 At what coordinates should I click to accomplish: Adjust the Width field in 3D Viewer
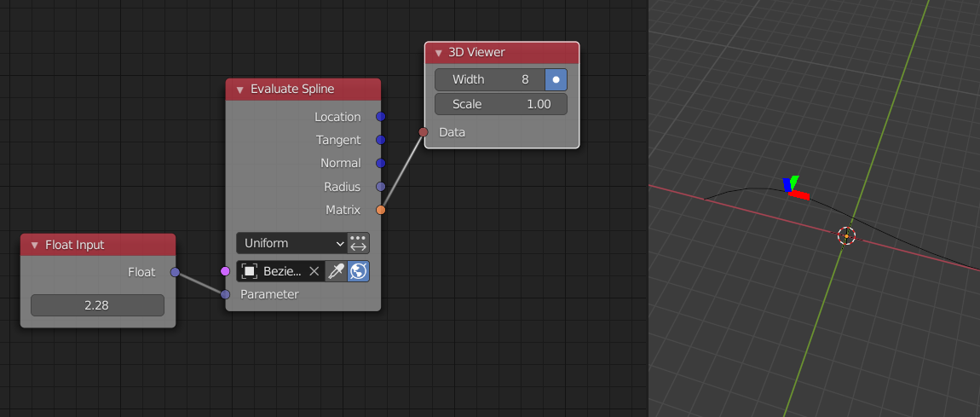click(490, 80)
